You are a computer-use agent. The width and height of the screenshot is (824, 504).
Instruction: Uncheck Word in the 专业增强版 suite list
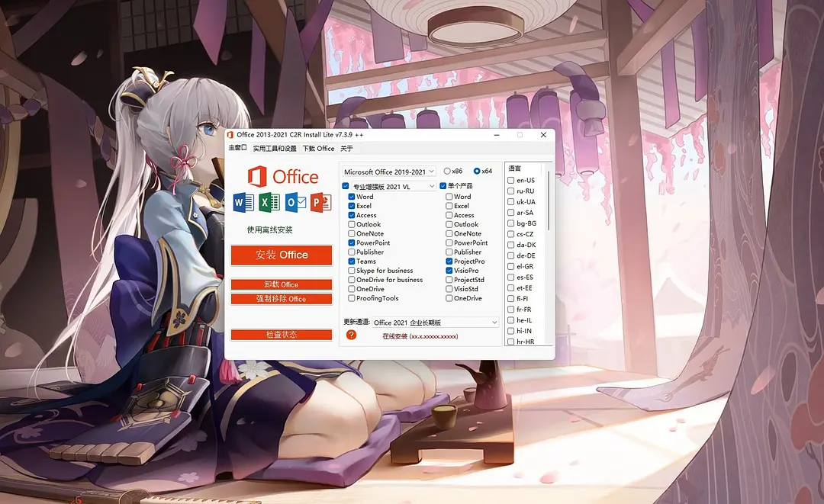click(352, 197)
